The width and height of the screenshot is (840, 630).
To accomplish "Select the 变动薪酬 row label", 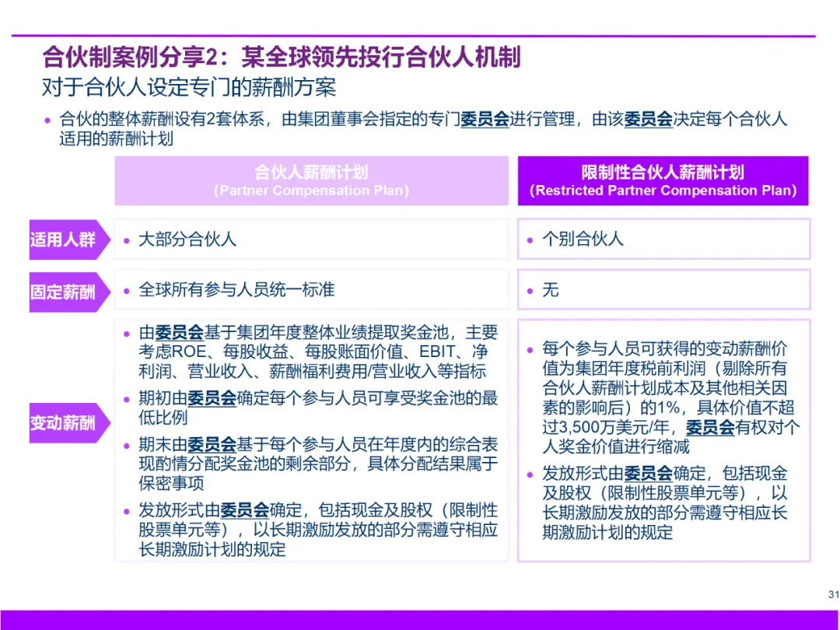I will click(70, 422).
